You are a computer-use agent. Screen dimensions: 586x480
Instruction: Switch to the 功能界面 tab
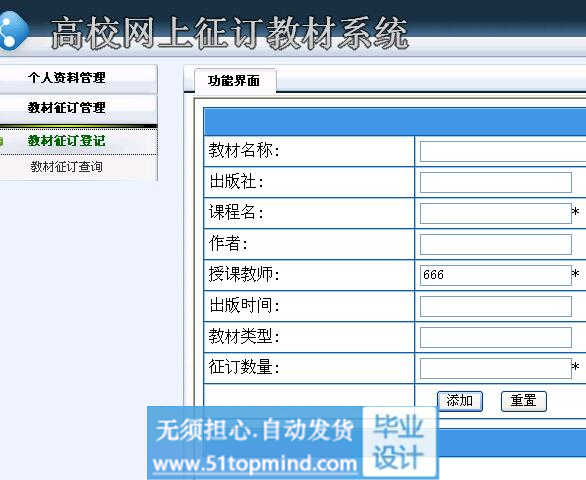point(235,81)
